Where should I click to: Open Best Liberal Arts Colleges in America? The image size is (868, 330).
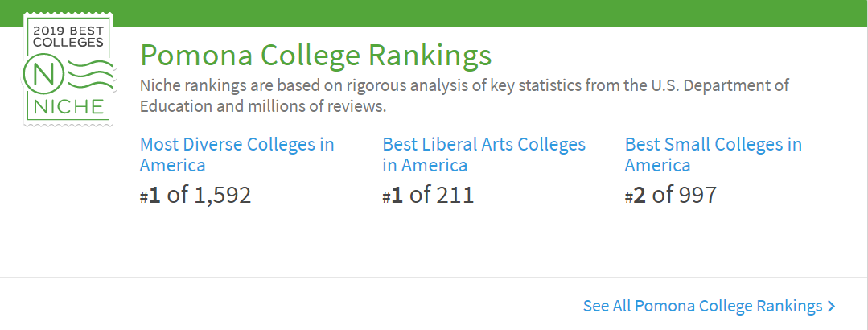[x=483, y=155]
